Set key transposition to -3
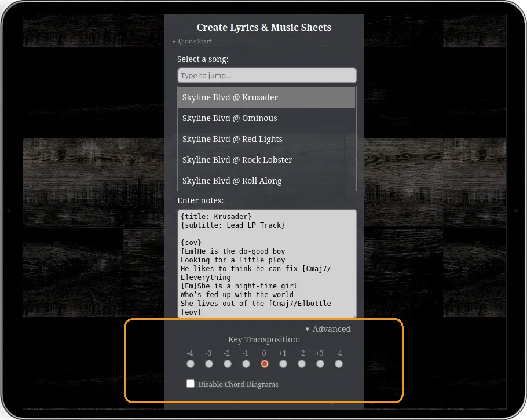Viewport: 527px width, 420px height. tap(209, 364)
